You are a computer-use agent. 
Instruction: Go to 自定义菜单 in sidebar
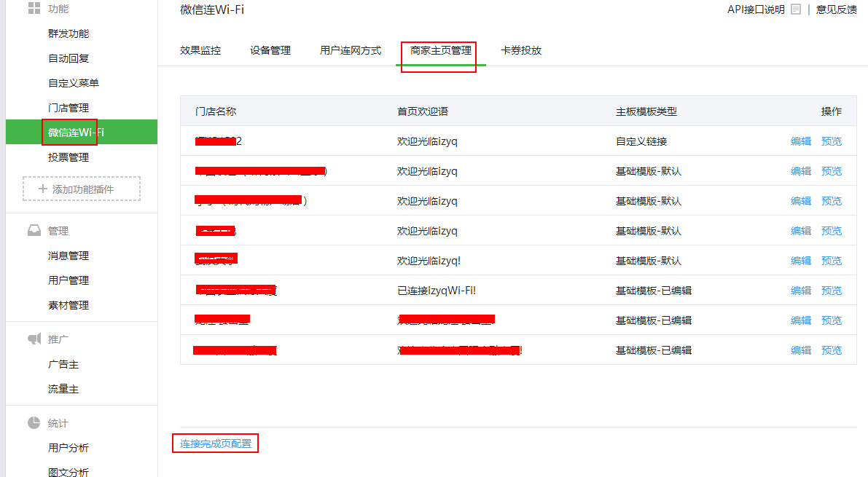pos(73,83)
